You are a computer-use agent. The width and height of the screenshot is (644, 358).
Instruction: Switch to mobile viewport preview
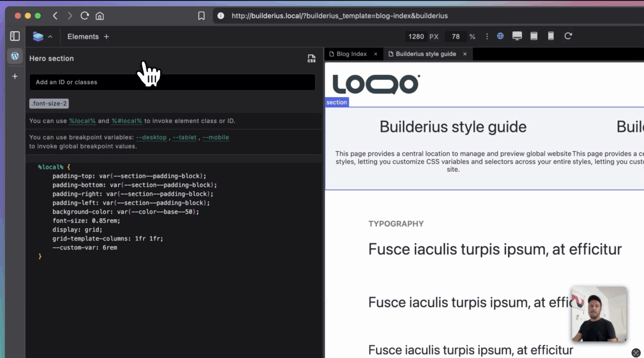click(551, 36)
